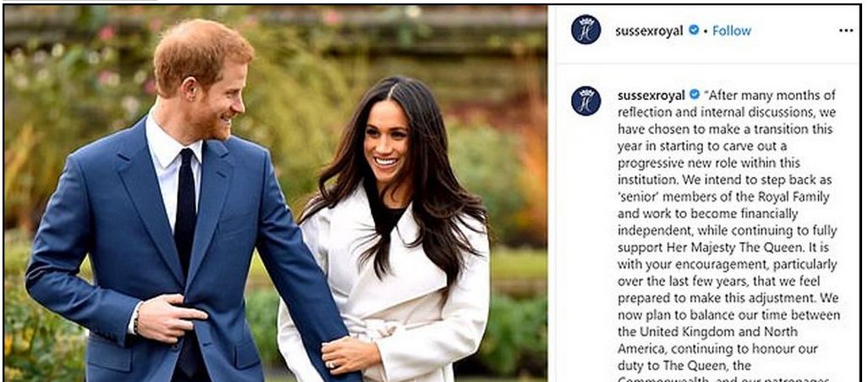This screenshot has height=382, width=868.
Task: Open the more options three-dot menu
Action: (845, 30)
